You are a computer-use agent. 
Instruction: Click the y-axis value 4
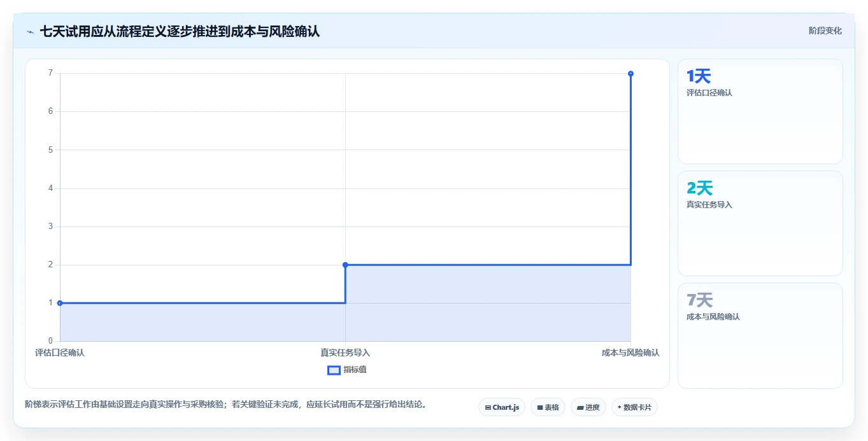[50, 188]
